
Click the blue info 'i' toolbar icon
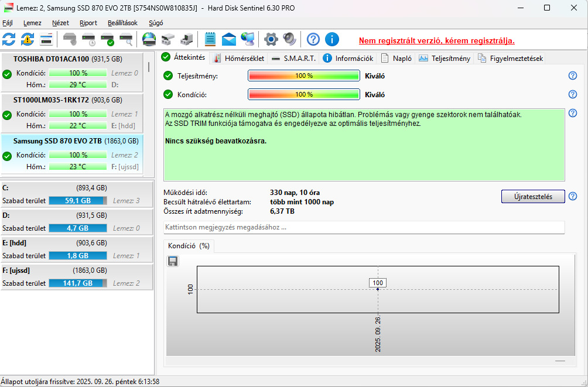tap(332, 39)
